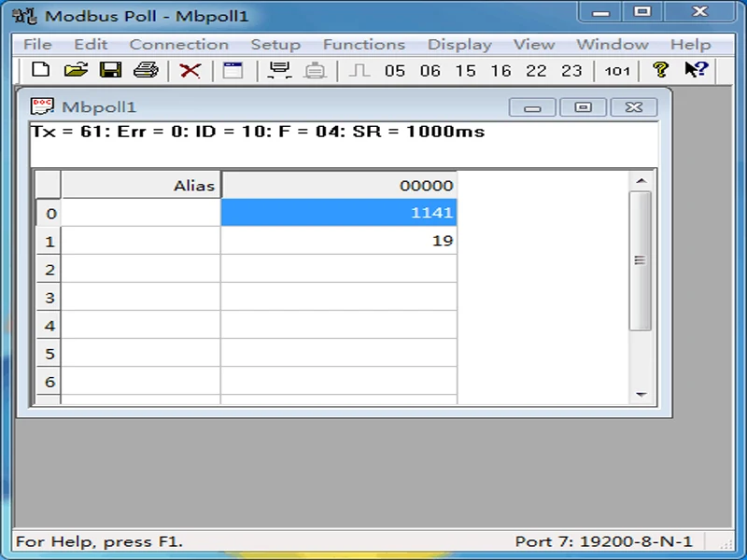Select the cell with value 19
This screenshot has height=560, width=747.
(339, 241)
